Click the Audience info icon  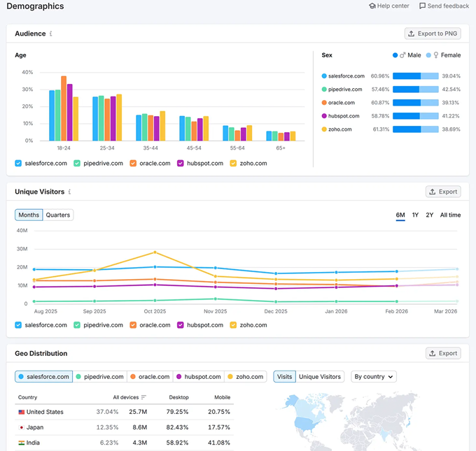click(50, 34)
